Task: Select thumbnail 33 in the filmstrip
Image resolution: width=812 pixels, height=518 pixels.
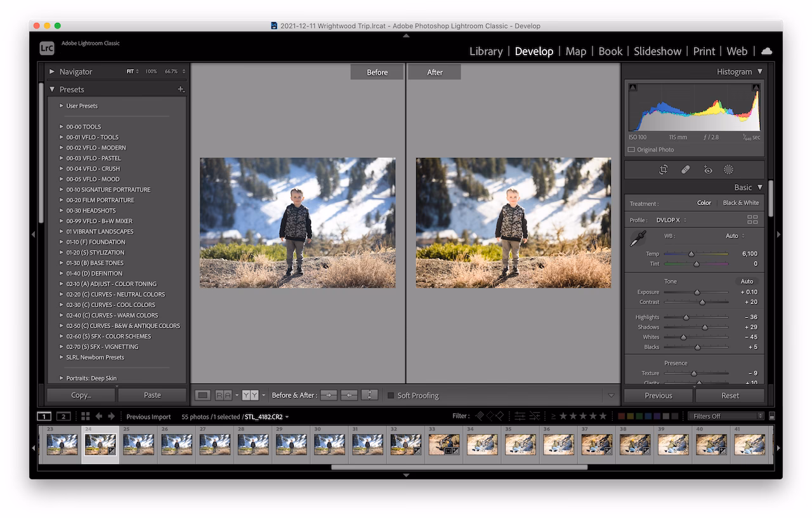Action: [444, 444]
